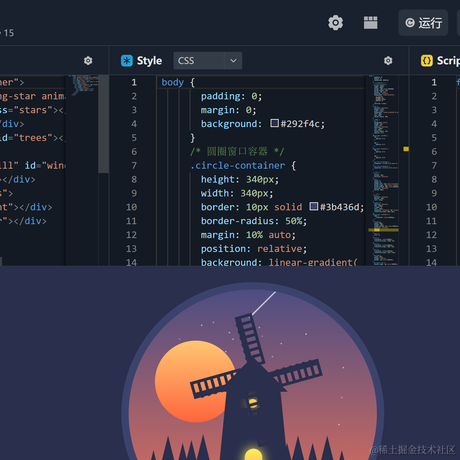This screenshot has height=460, width=460.
Task: Click 'margin: 0;' on line 3
Action: [228, 110]
